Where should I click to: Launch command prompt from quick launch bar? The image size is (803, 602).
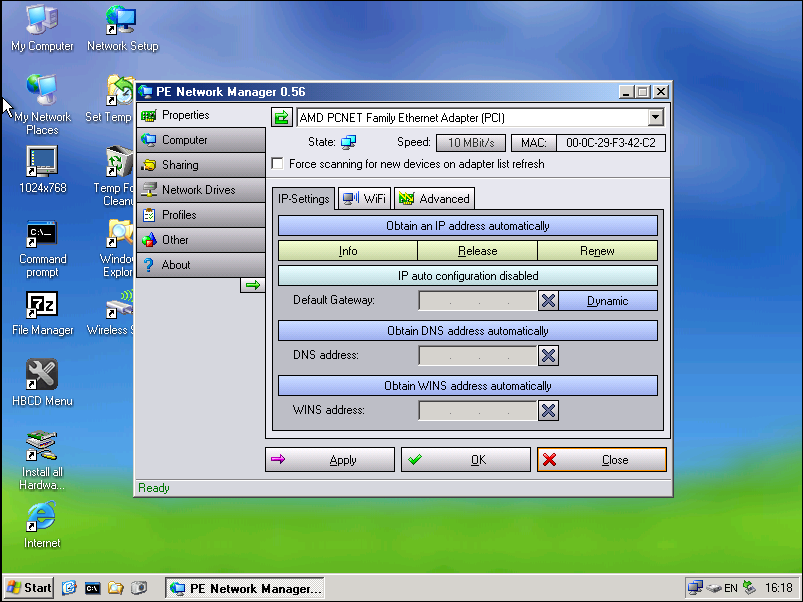[92, 588]
